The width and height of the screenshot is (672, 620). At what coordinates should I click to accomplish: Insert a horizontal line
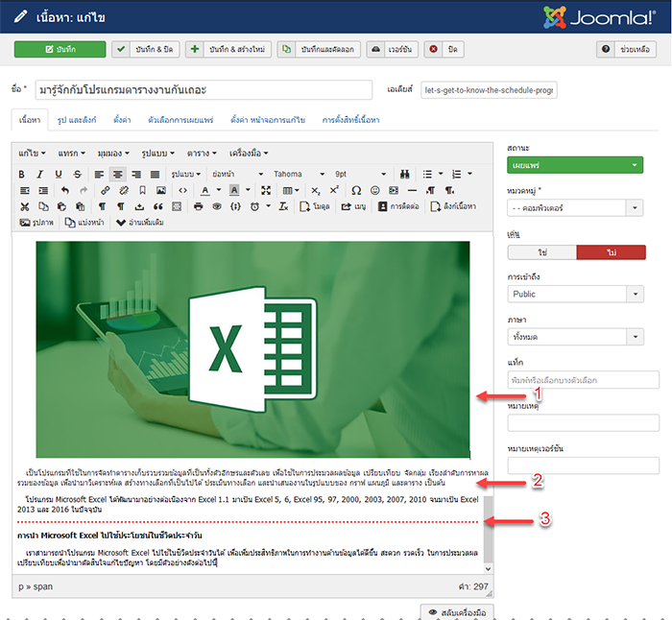coord(412,190)
